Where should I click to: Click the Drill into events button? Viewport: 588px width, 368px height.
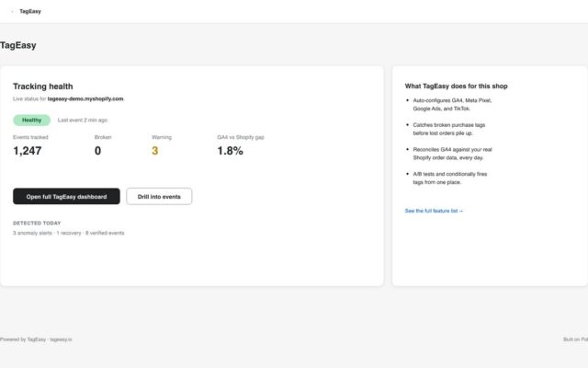point(159,196)
